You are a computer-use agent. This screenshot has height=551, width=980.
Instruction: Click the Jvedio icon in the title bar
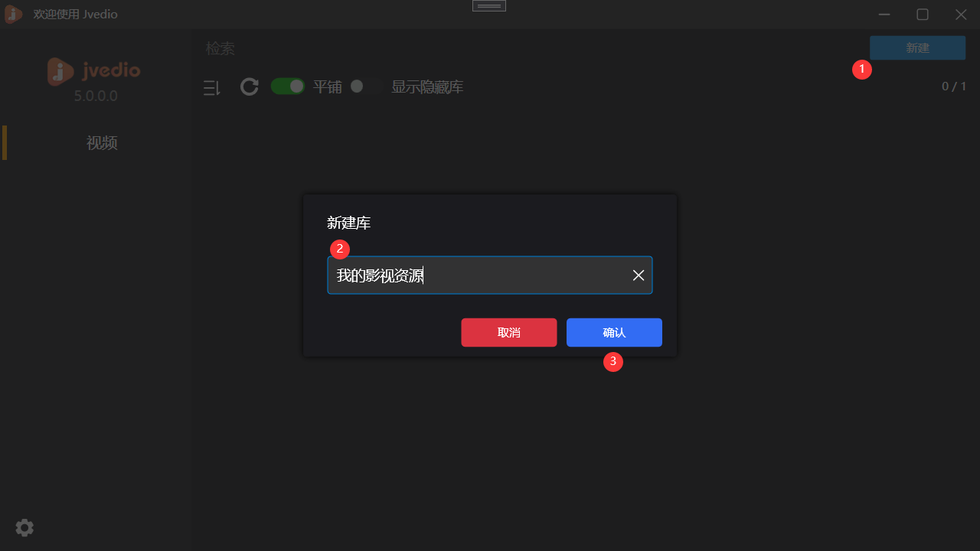pyautogui.click(x=12, y=14)
